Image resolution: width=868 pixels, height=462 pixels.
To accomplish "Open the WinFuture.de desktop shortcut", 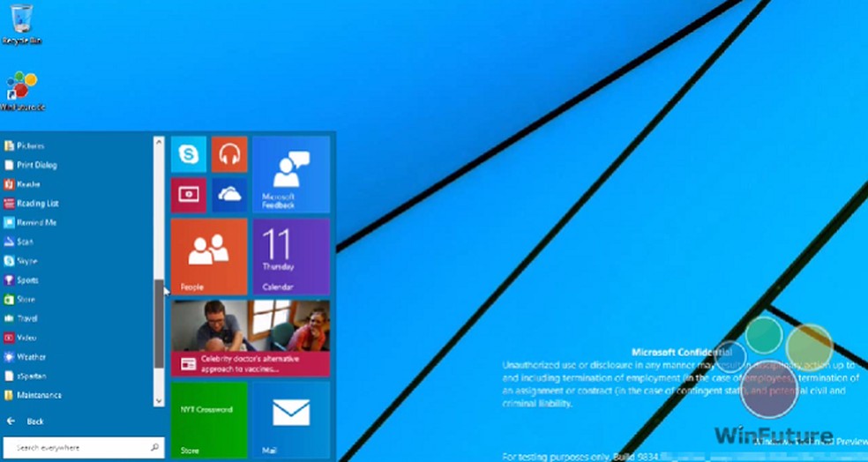I will pos(22,92).
